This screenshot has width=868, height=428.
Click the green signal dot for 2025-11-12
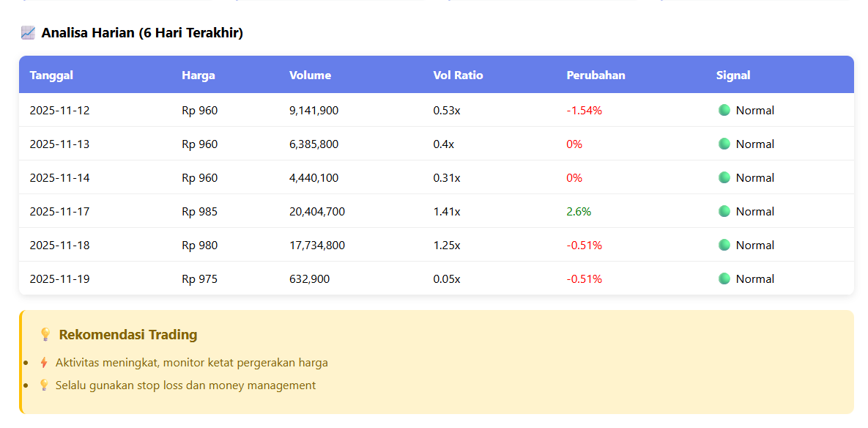tap(724, 110)
